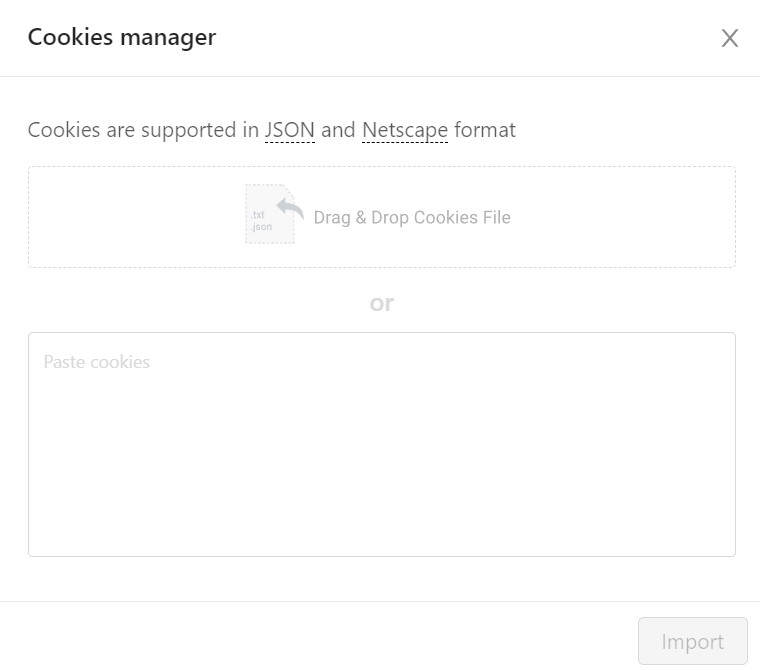Open the JSON format hint link

tap(290, 130)
